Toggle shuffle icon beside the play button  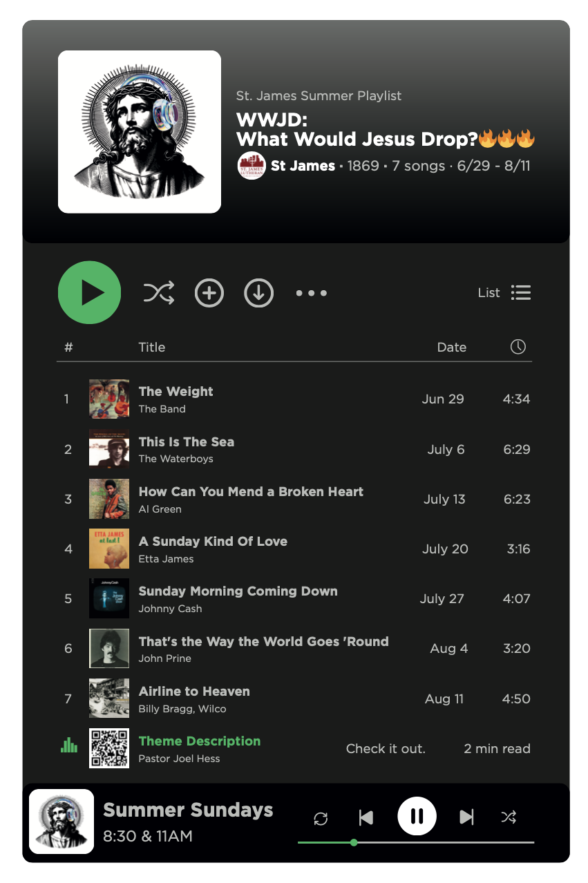tap(159, 293)
